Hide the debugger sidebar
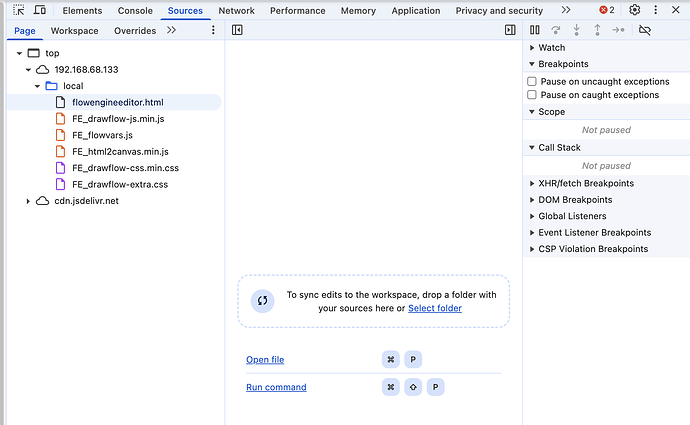 510,30
